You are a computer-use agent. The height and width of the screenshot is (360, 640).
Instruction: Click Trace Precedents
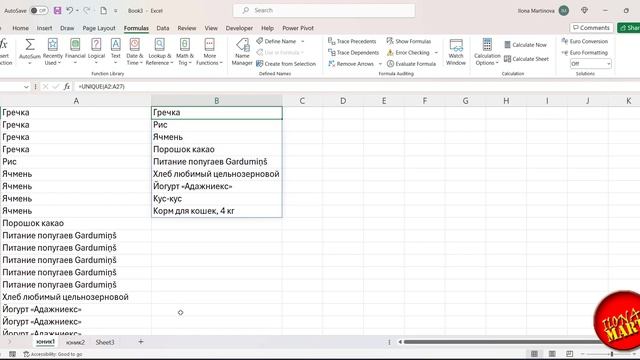(x=352, y=41)
